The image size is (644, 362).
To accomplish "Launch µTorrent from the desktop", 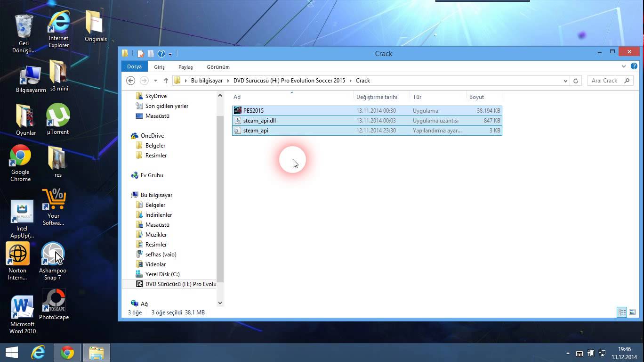I will point(58,119).
